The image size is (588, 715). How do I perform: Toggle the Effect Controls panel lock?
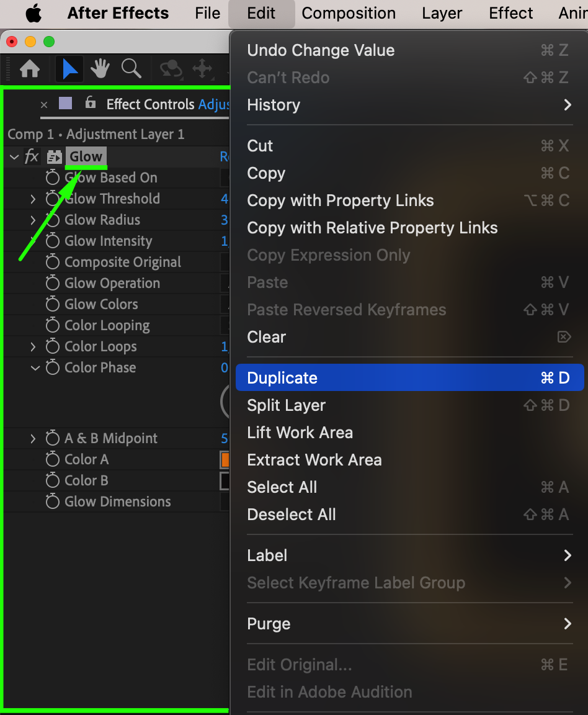[91, 102]
